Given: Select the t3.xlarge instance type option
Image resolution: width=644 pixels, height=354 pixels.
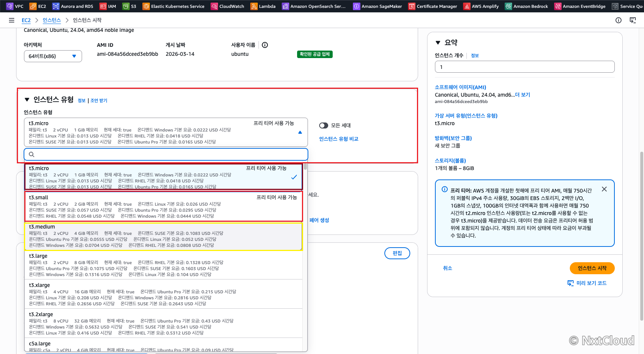Looking at the screenshot, I should 164,294.
